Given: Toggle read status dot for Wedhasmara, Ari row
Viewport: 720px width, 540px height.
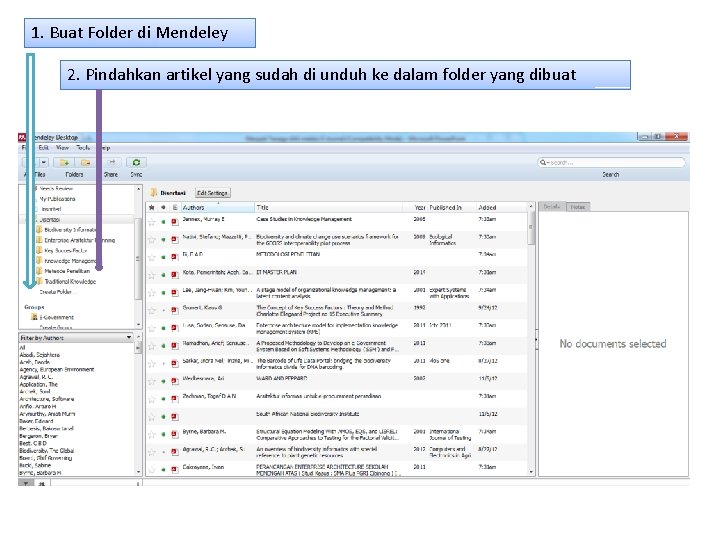Looking at the screenshot, I should (x=163, y=382).
